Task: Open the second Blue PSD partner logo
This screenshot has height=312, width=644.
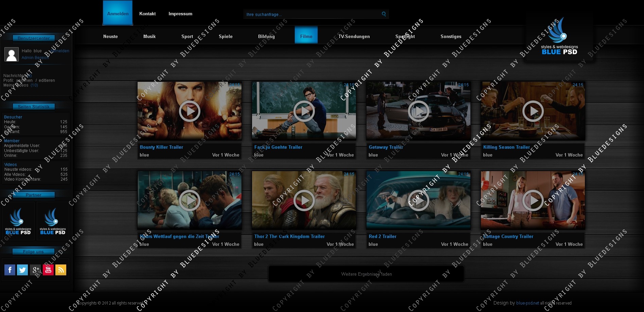Action: click(53, 221)
